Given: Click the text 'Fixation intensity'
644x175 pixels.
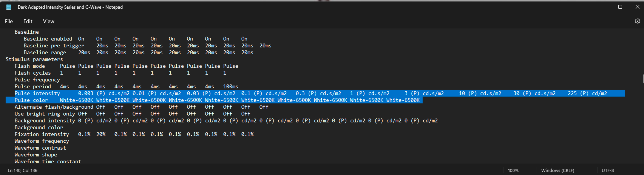Looking at the screenshot, I should (42, 134).
